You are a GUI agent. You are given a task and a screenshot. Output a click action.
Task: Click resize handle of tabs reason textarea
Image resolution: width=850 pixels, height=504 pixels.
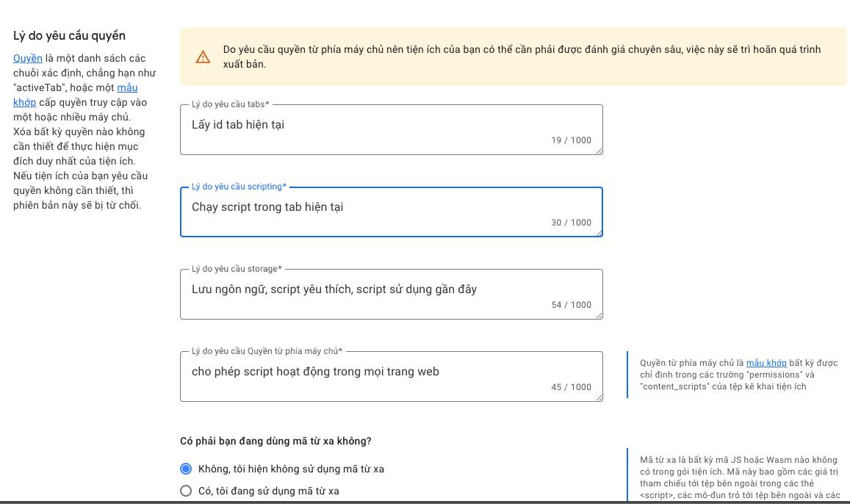click(599, 151)
